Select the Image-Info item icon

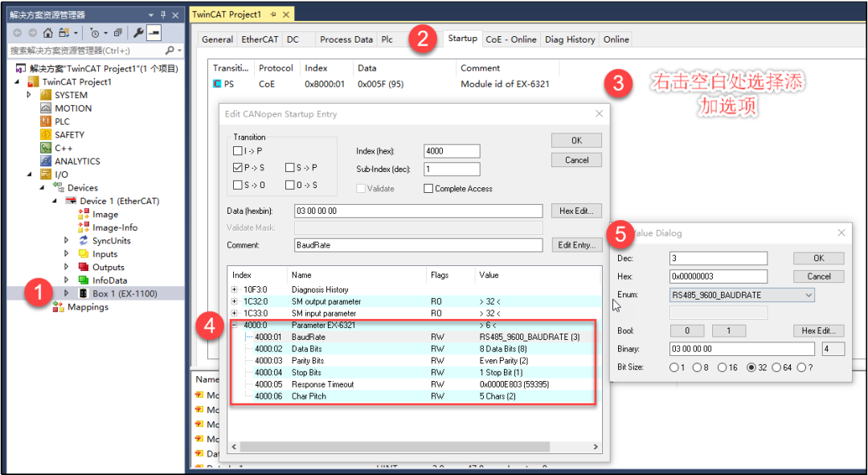pyautogui.click(x=84, y=227)
